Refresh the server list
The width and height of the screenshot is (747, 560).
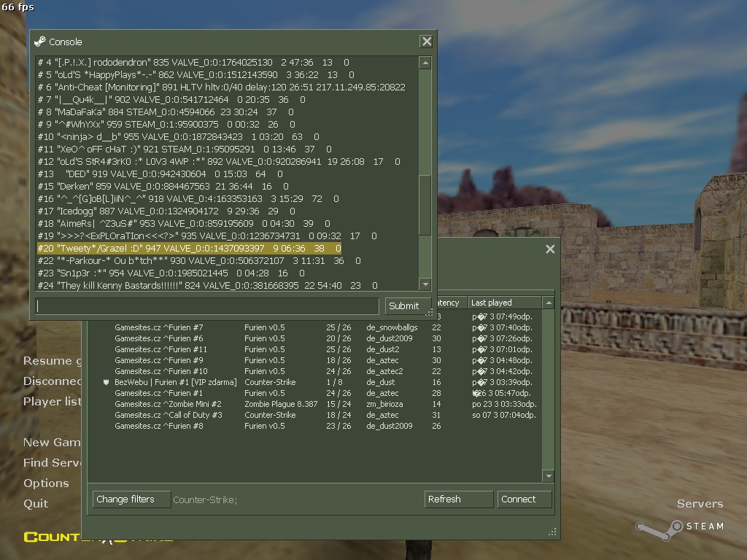[x=458, y=499]
